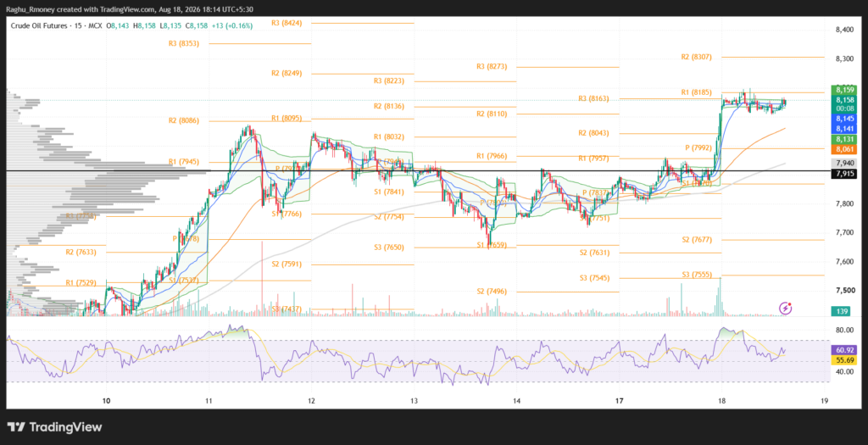Click the S2 (7591) pivot label
Image resolution: width=868 pixels, height=445 pixels.
[x=287, y=264]
